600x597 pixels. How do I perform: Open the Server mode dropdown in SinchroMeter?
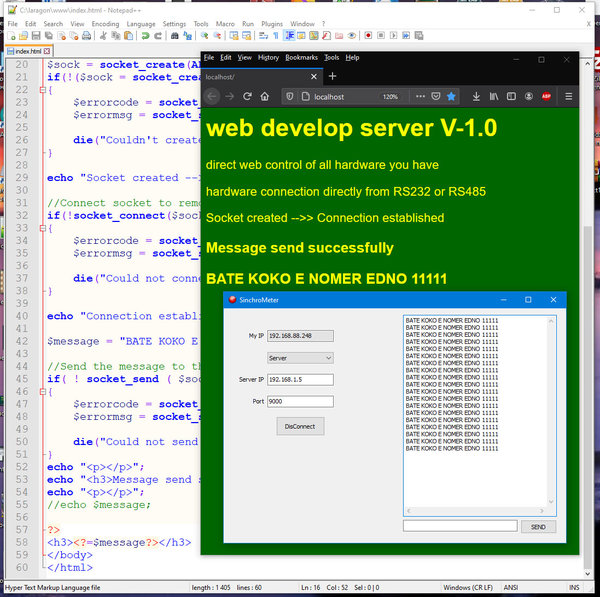300,358
